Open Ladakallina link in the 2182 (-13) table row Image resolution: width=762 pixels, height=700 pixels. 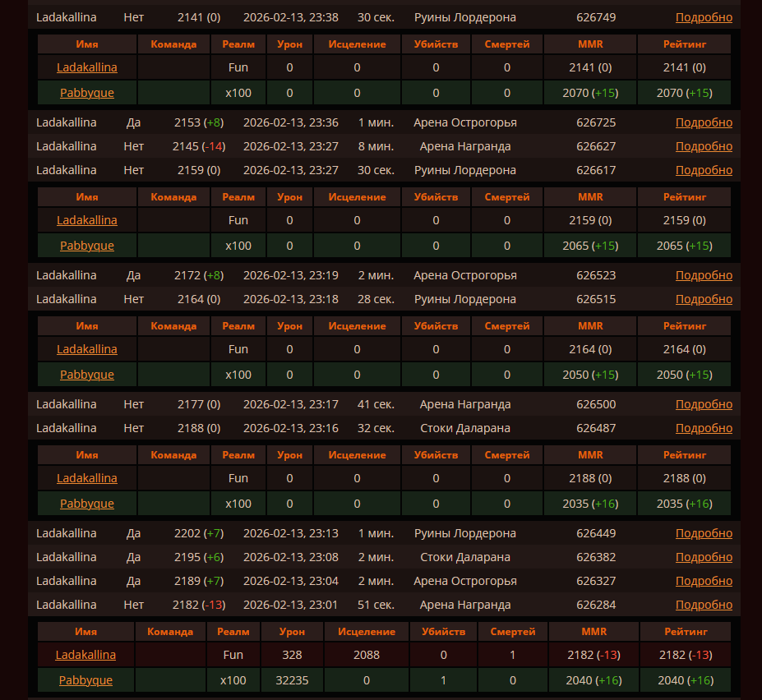click(85, 655)
